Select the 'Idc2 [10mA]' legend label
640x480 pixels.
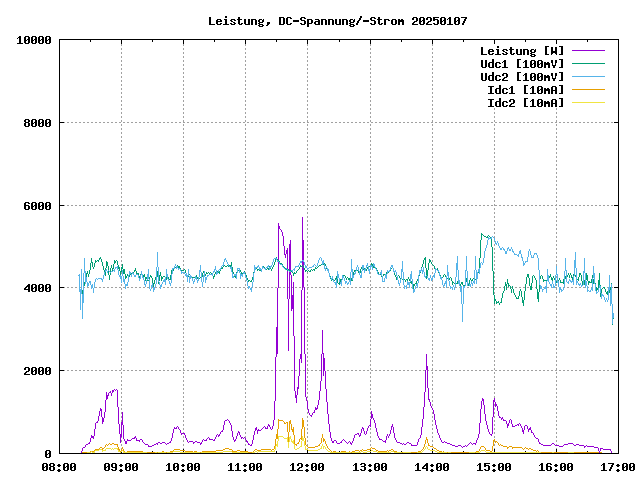[x=524, y=103]
